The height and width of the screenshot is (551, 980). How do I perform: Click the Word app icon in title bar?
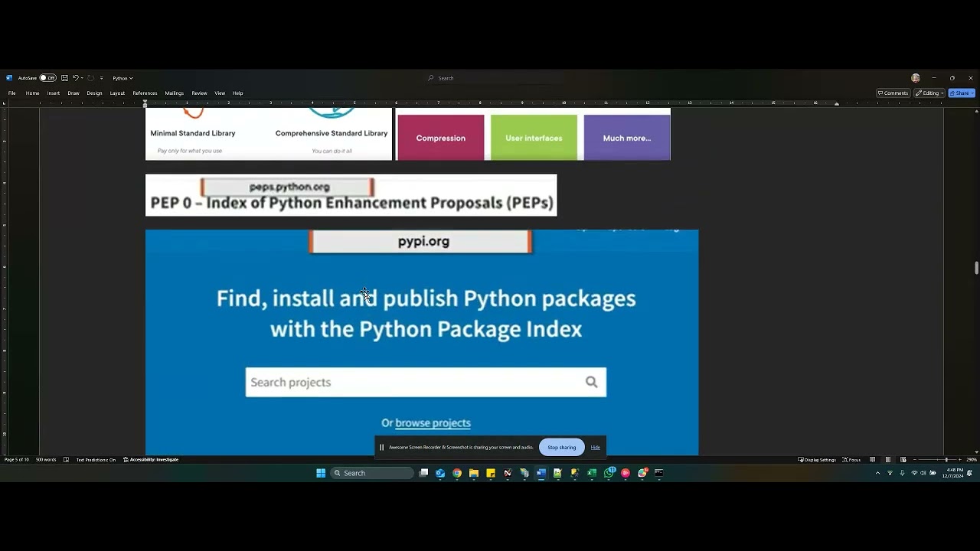point(9,78)
